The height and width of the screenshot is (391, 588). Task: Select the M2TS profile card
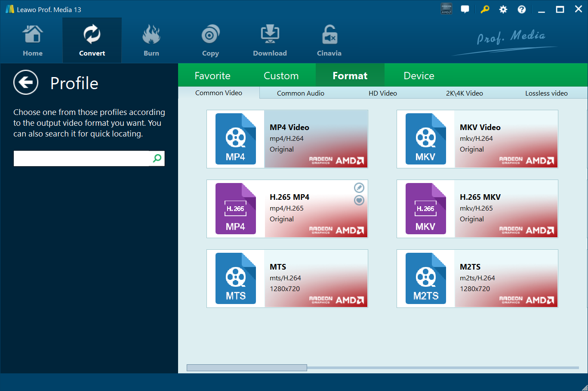[x=477, y=279]
